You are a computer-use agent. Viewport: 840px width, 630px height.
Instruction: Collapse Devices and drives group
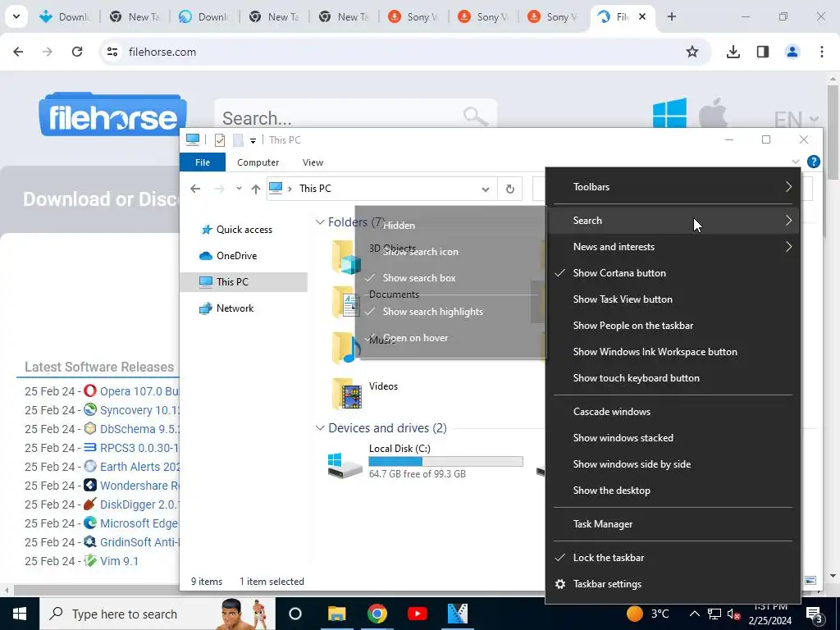(x=320, y=428)
